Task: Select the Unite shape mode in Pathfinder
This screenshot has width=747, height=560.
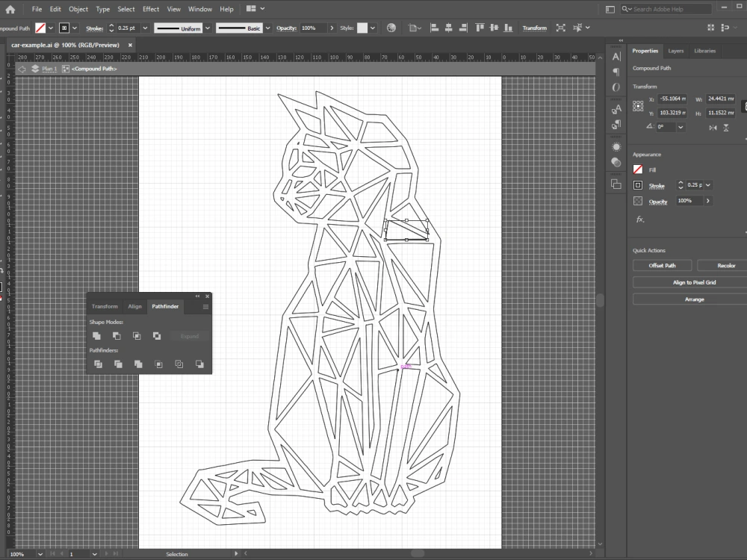Action: [x=97, y=336]
